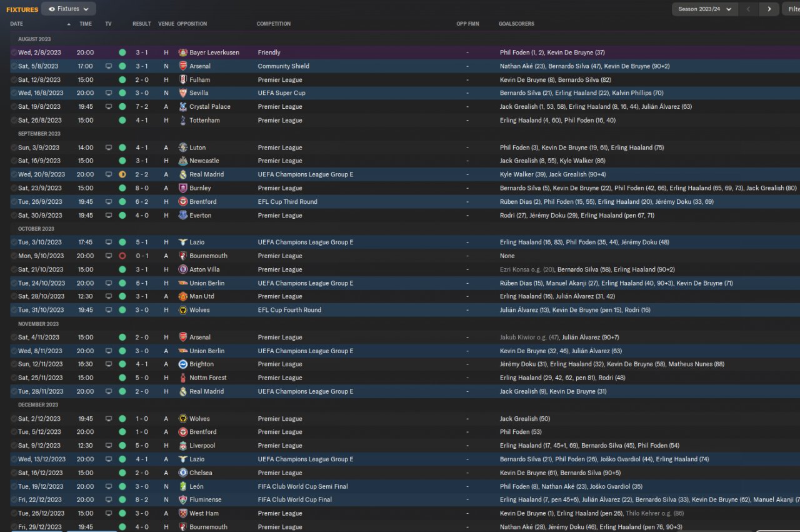Click the TV column header
800x532 pixels.
pos(108,24)
